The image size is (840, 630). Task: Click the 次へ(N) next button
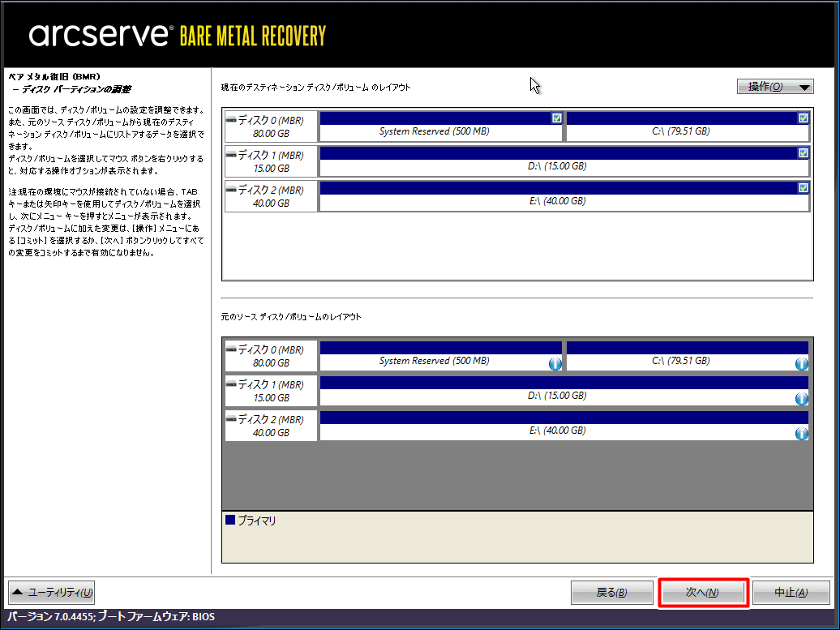(703, 593)
